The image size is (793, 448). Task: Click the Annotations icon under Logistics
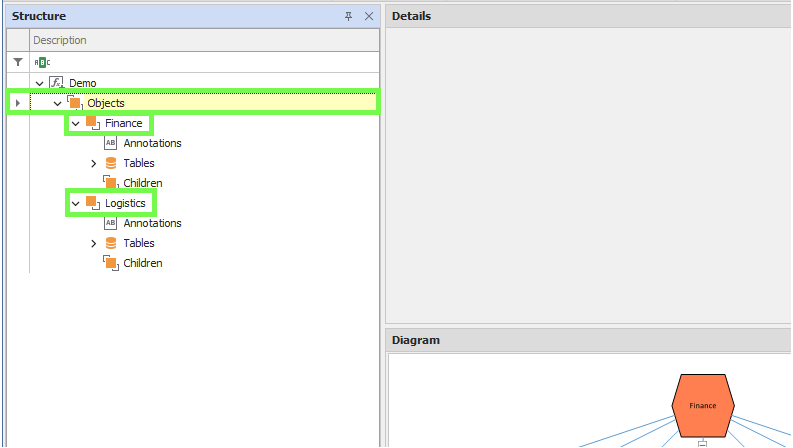[111, 223]
